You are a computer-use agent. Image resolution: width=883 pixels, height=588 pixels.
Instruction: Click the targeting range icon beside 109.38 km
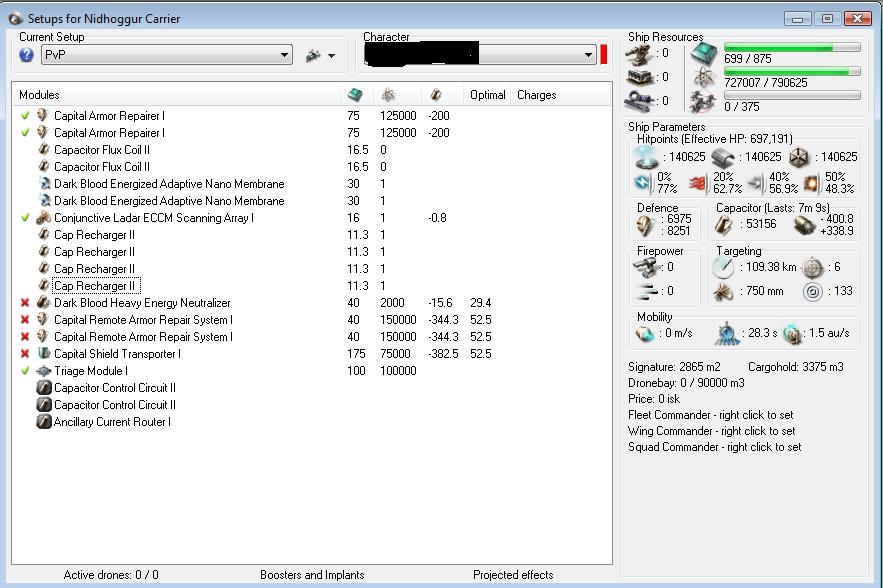tap(723, 267)
